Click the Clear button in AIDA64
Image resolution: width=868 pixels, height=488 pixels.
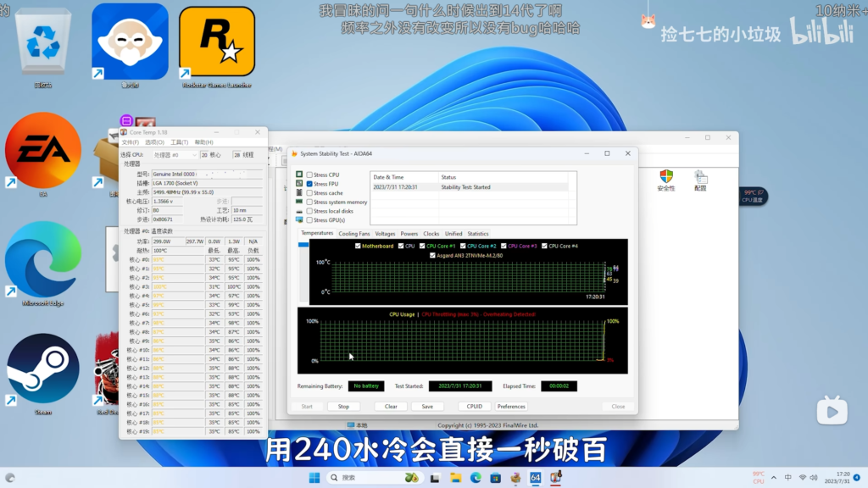click(391, 406)
